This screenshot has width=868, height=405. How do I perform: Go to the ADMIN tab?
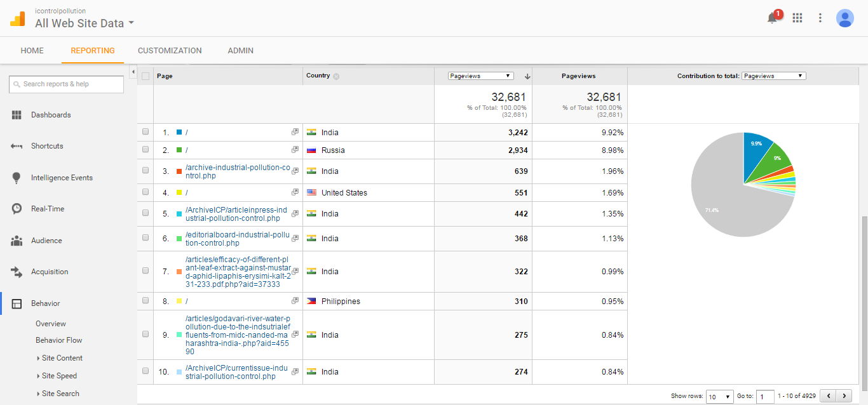[240, 51]
